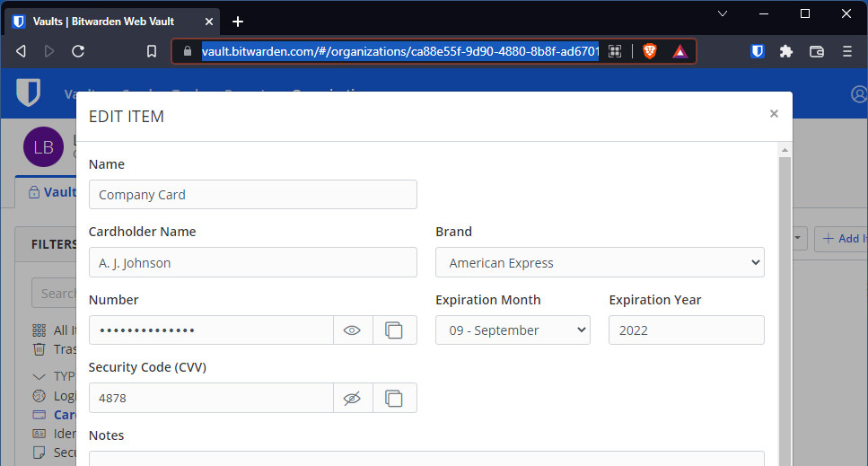Click the Name input field
868x466 pixels.
click(253, 195)
